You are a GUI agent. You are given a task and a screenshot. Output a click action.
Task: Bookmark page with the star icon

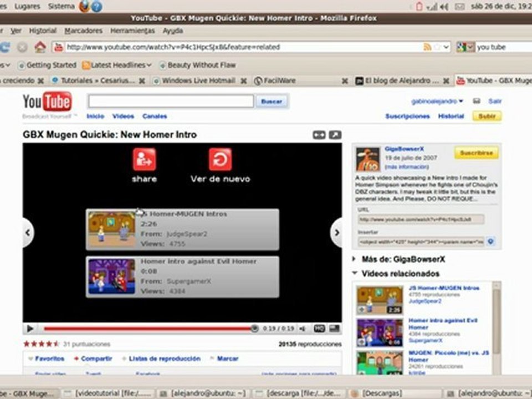click(437, 47)
